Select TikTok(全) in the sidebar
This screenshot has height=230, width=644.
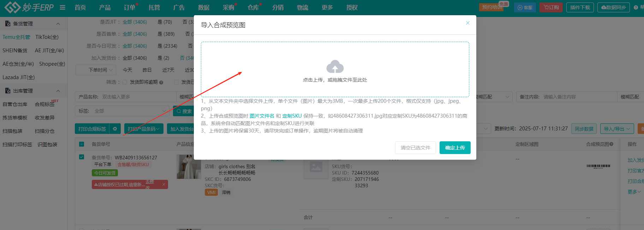47,37
